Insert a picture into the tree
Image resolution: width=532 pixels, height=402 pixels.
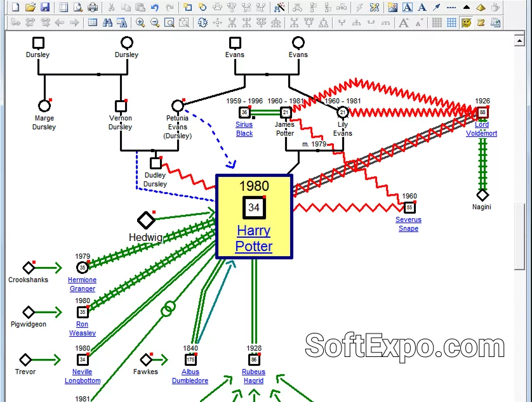392,7
